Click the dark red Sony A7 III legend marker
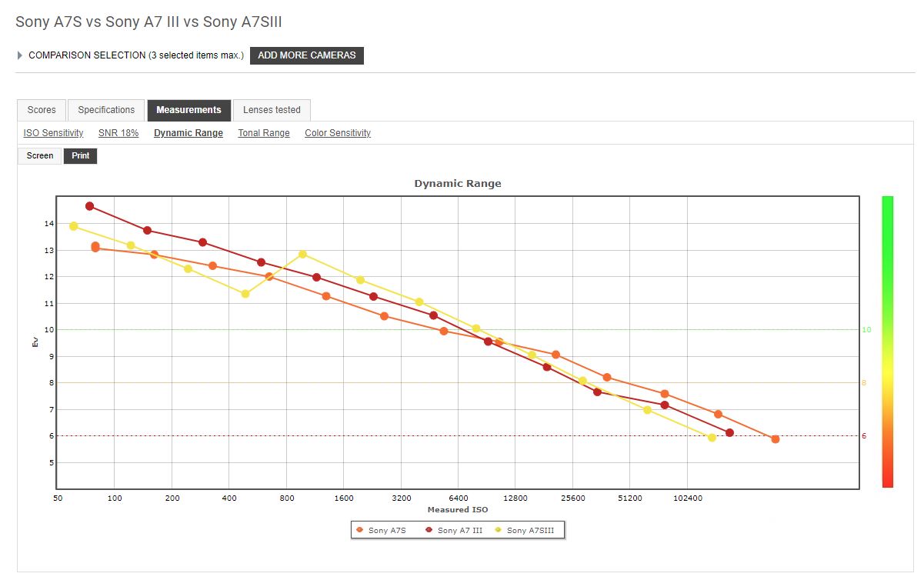The width and height of the screenshot is (924, 580). point(429,530)
